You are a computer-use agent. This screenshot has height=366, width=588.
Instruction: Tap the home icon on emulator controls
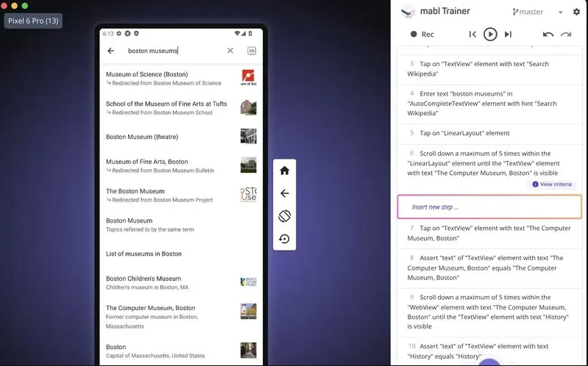285,171
